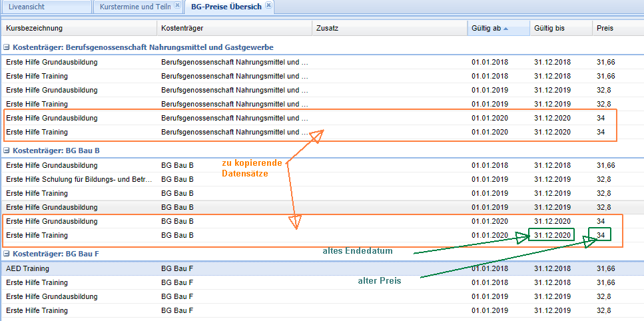Close the Kurstermine und Teiln tab
The width and height of the screenshot is (644, 321).
tap(177, 6)
